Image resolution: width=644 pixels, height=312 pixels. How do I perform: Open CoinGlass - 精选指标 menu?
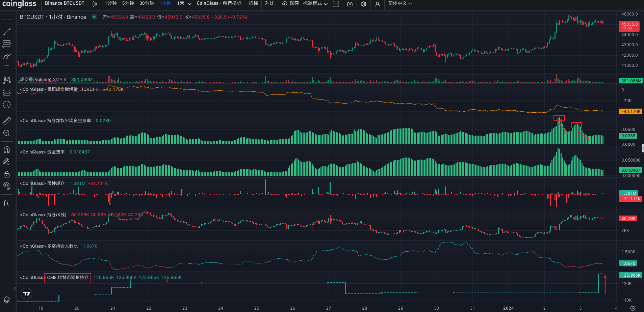[219, 3]
